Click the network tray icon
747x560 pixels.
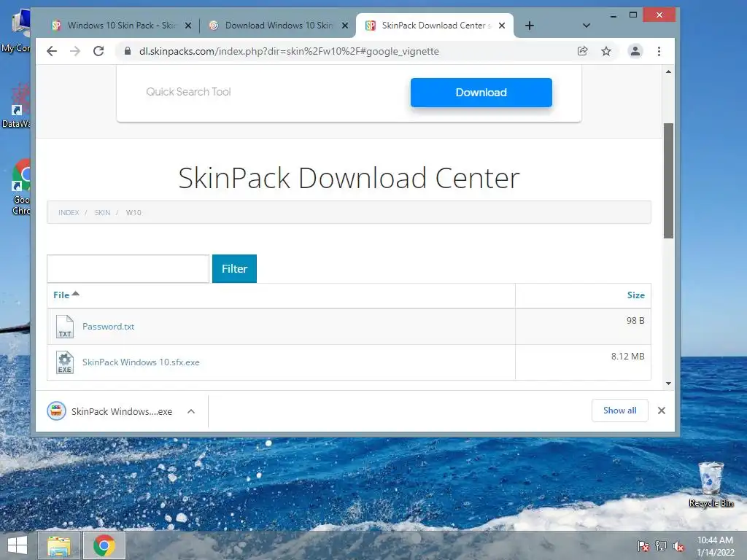point(660,545)
